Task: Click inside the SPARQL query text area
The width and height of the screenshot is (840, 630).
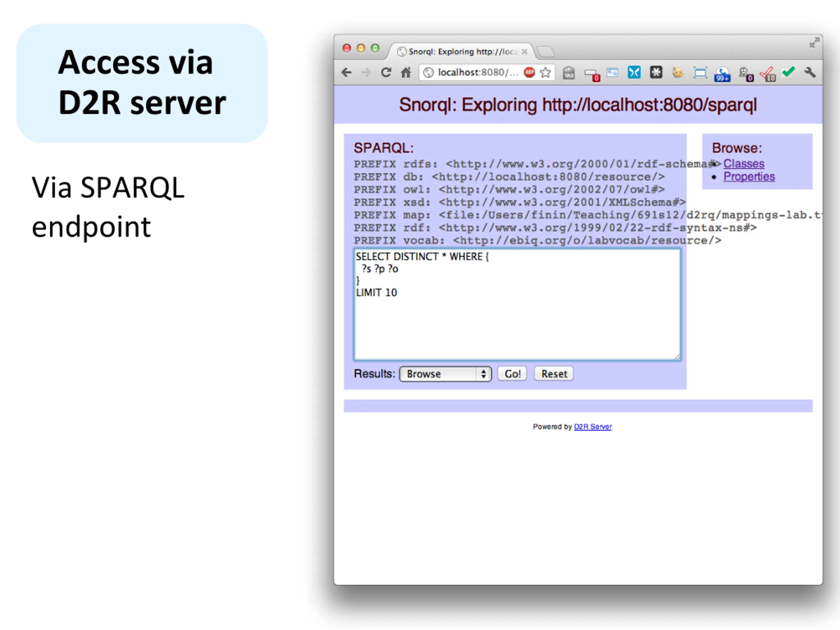Action: tap(516, 323)
